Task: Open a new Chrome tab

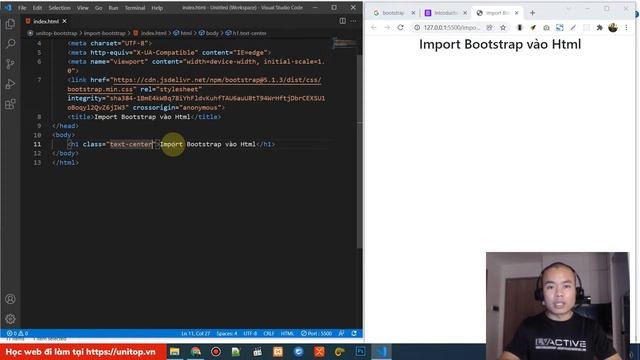Action: click(x=532, y=13)
